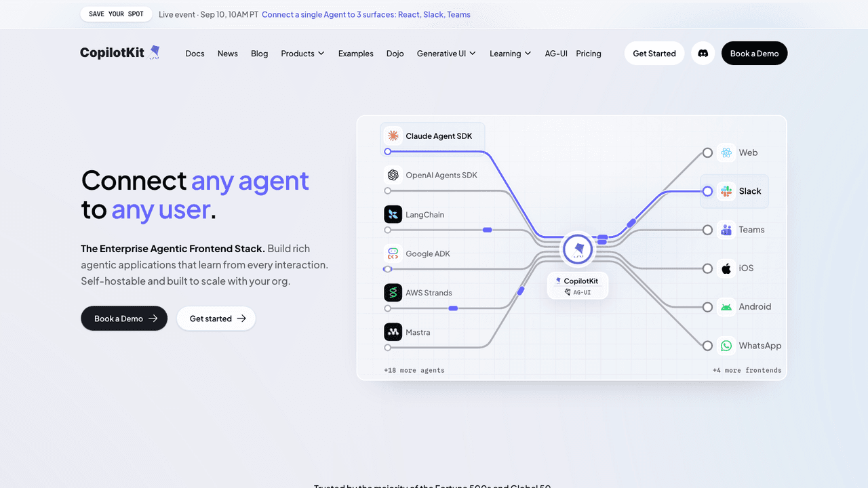The height and width of the screenshot is (488, 868).
Task: Select the OpenAI Agents SDK connector node
Action: point(388,191)
